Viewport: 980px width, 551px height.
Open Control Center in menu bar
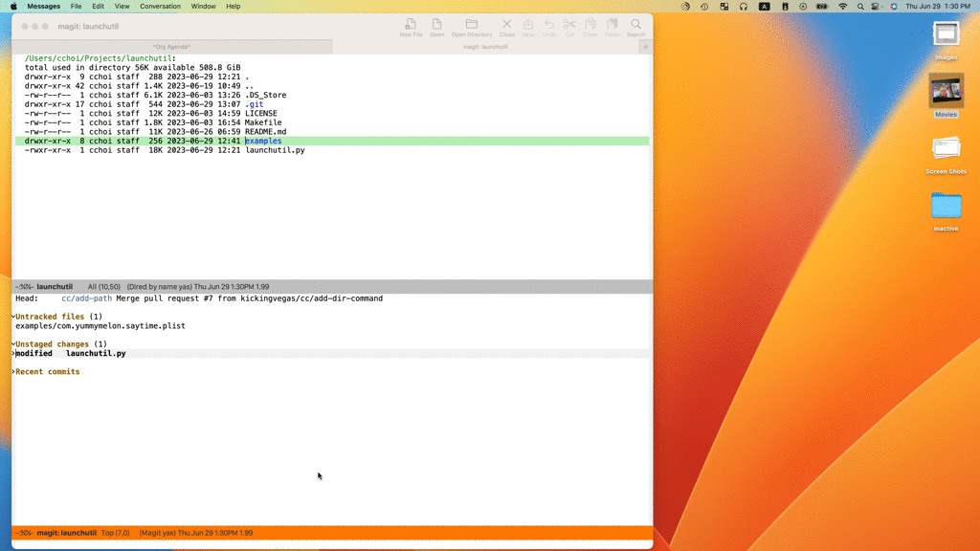point(876,7)
